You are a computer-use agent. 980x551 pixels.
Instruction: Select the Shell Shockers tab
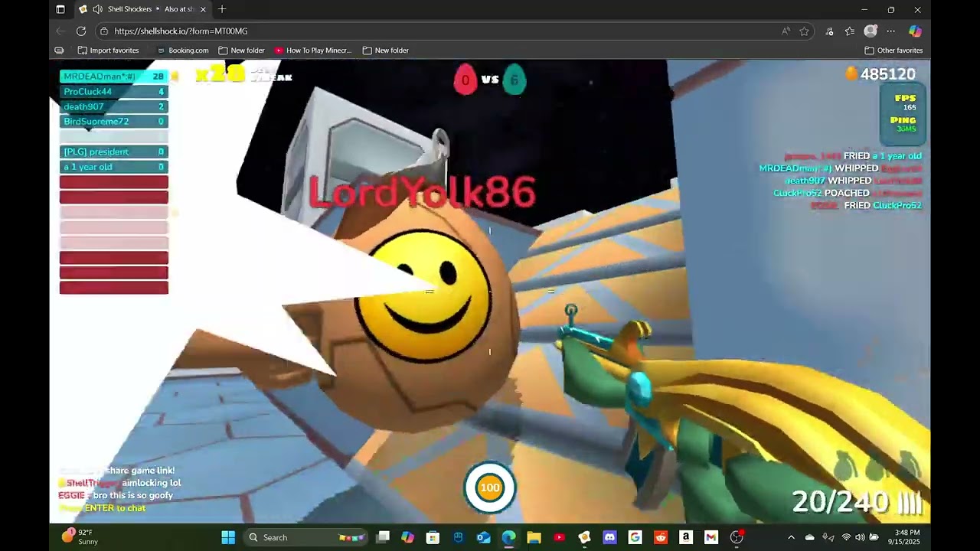(142, 9)
